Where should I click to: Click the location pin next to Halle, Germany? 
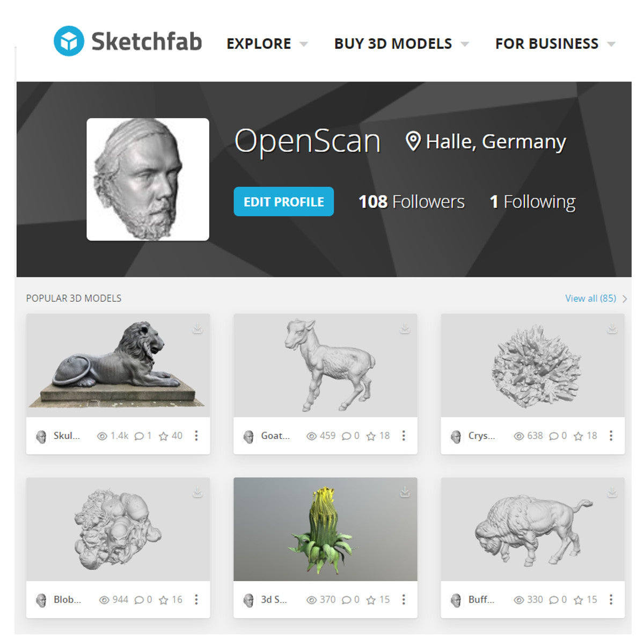[x=413, y=142]
